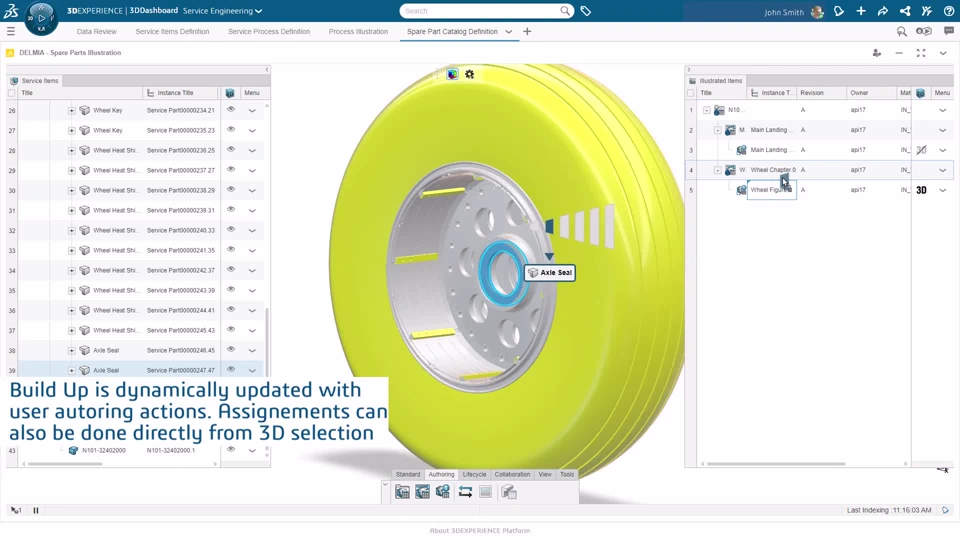960x540 pixels.
Task: Click the tag icon beside the search
Action: pos(586,11)
